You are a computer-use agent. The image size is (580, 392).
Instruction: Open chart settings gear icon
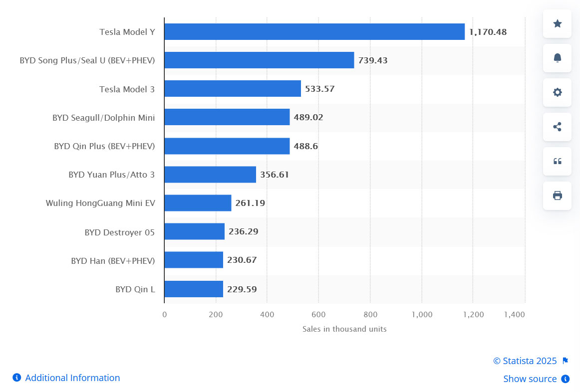[557, 92]
